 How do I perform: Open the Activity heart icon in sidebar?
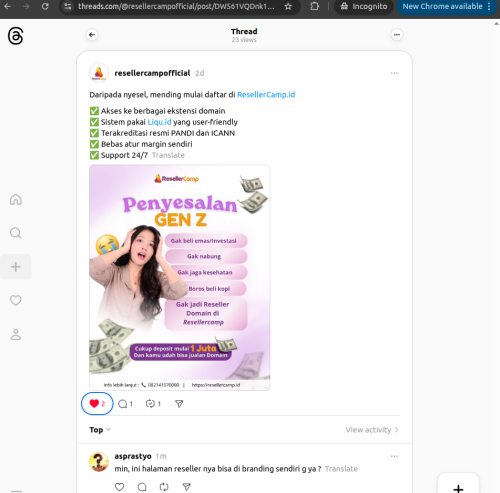point(16,300)
